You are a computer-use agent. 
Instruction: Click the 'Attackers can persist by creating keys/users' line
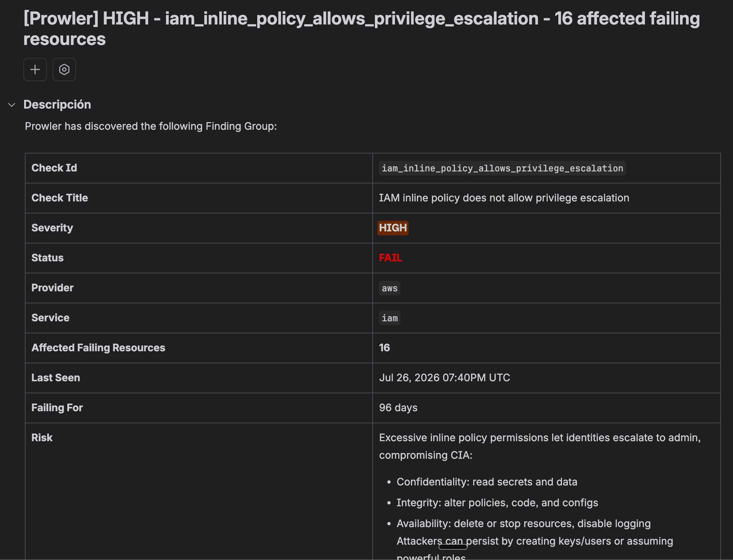point(535,541)
